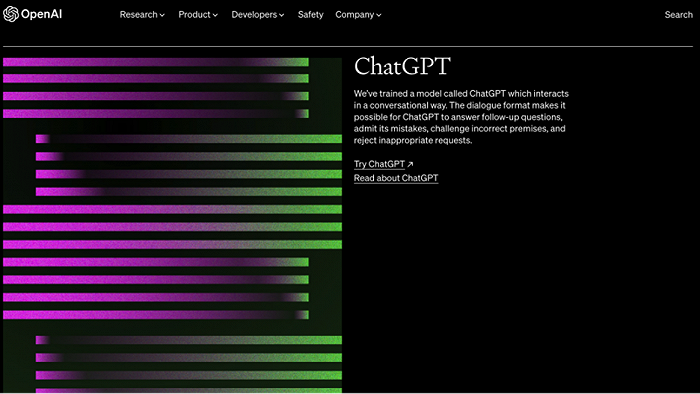
Task: Expand the Company dropdown menu
Action: [358, 15]
